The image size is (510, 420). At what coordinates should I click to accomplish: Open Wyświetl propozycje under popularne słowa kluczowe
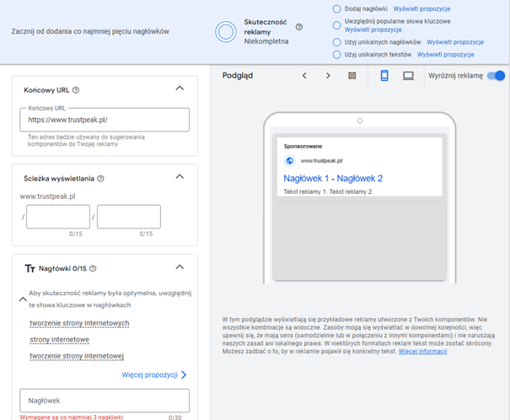pyautogui.click(x=373, y=30)
